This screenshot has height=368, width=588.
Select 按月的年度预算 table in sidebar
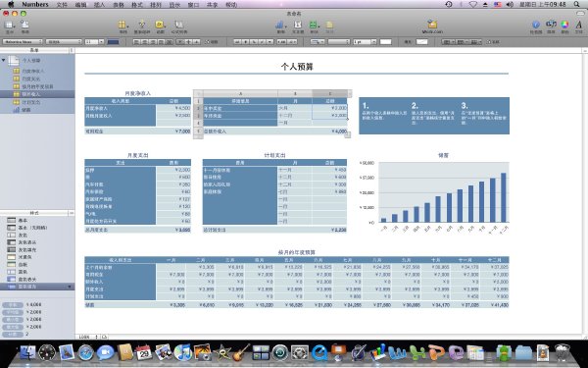coord(37,86)
